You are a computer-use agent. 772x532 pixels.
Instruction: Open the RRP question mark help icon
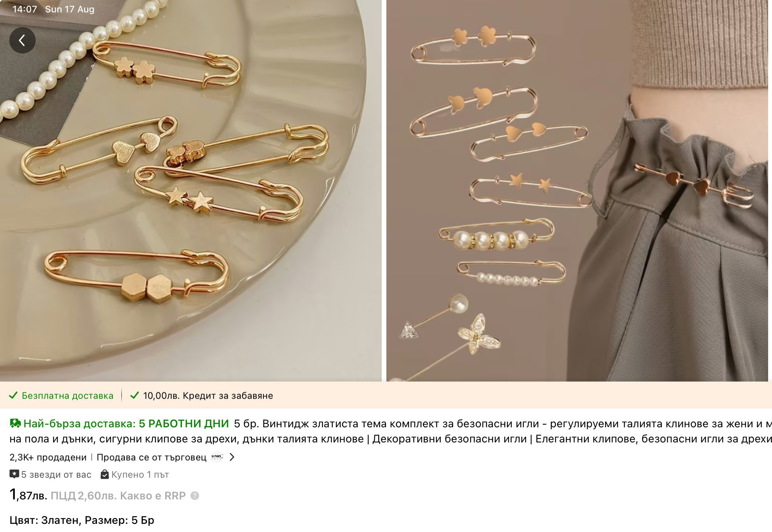coord(195,496)
